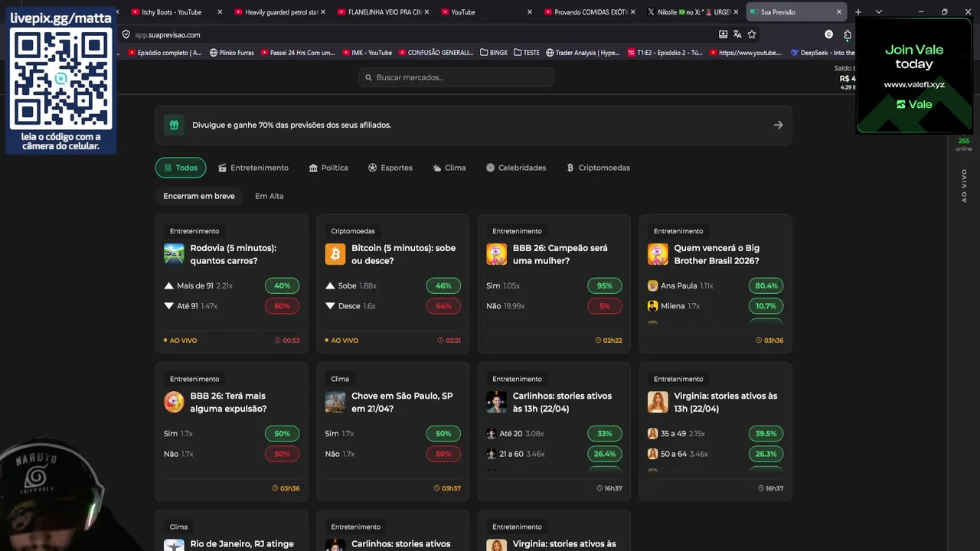This screenshot has height=551, width=980.
Task: Close the Sua Previsão browser tab
Action: tap(839, 11)
